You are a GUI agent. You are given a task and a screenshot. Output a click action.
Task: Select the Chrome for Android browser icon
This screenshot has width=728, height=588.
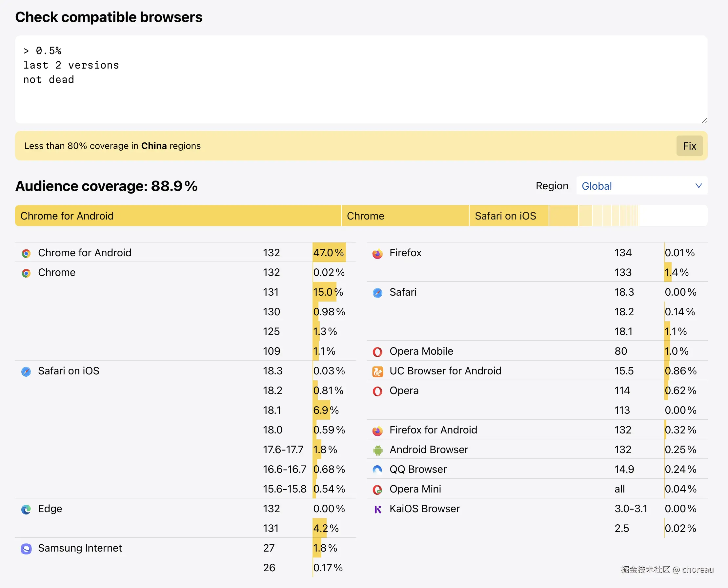26,253
